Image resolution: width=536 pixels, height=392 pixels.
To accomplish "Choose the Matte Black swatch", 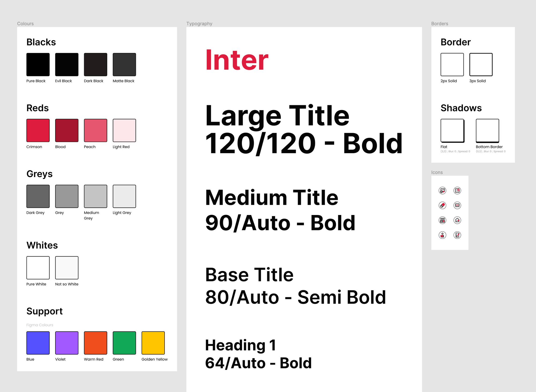I will 124,65.
